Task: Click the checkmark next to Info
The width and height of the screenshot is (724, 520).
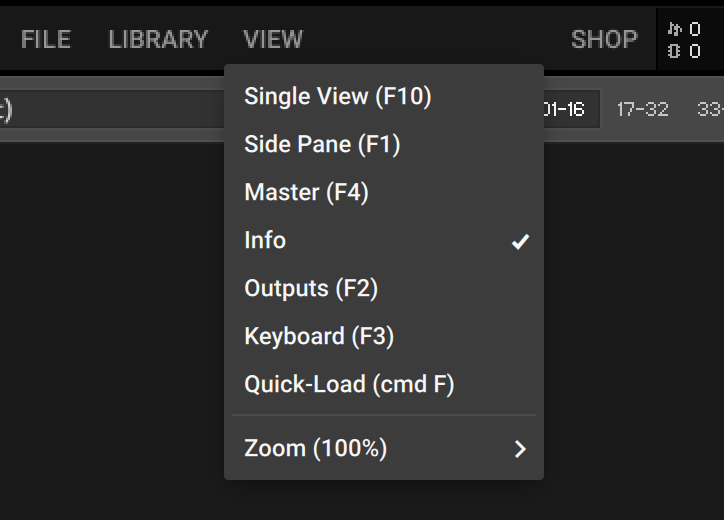Action: tap(520, 241)
